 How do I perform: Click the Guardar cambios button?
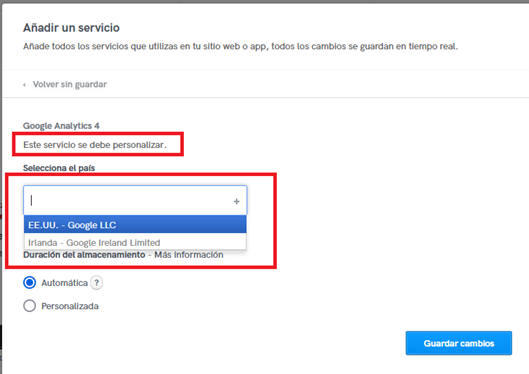459,343
